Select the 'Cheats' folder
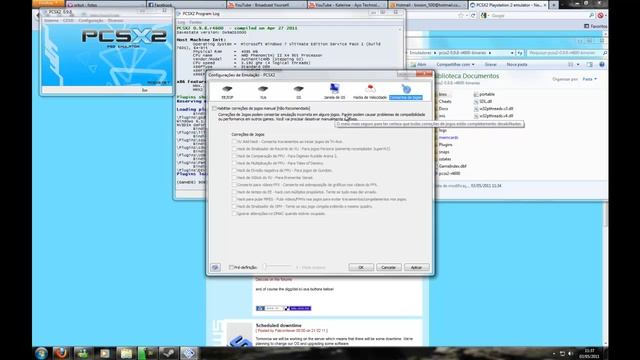The height and width of the screenshot is (360, 640). (x=445, y=101)
